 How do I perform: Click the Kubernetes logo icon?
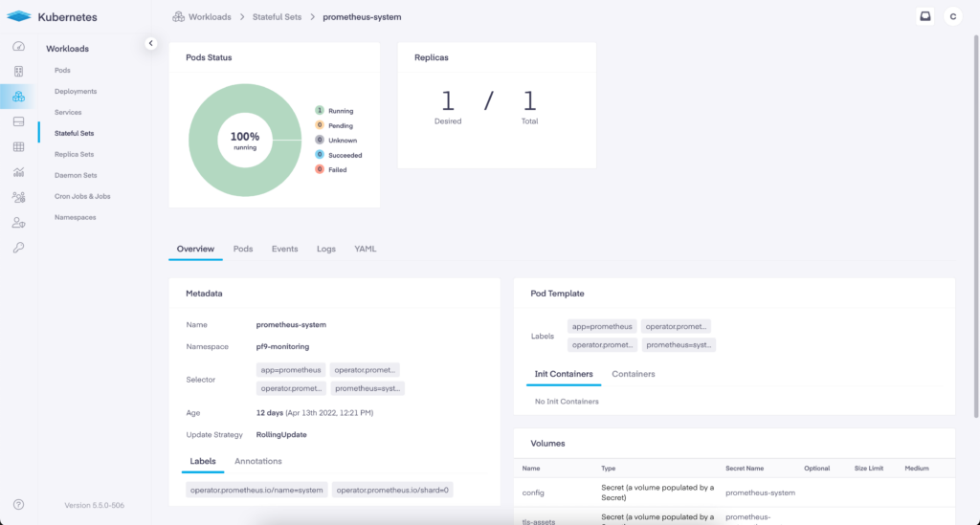(19, 16)
